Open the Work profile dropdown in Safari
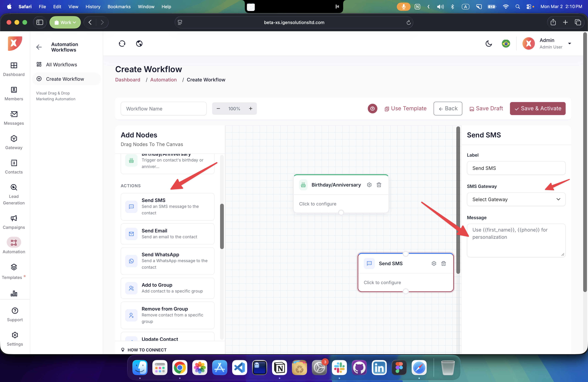The width and height of the screenshot is (588, 382). [x=65, y=23]
